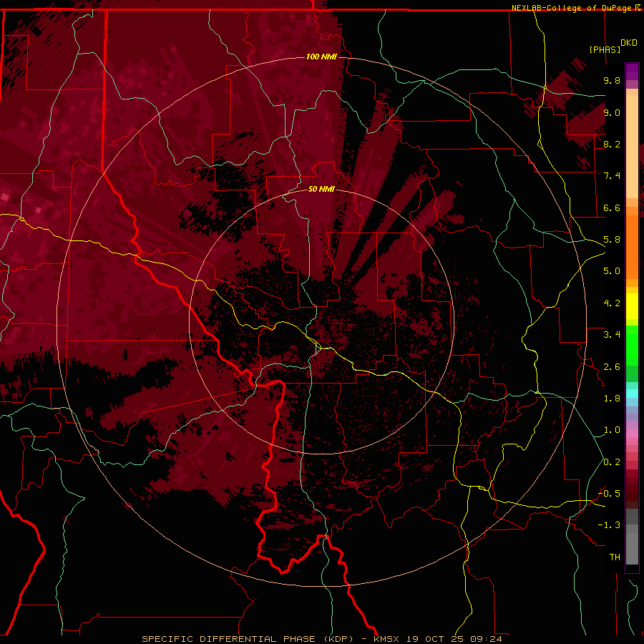Click the 19 OCT 25 09:24 timestamp
644x644 pixels.
[454, 639]
